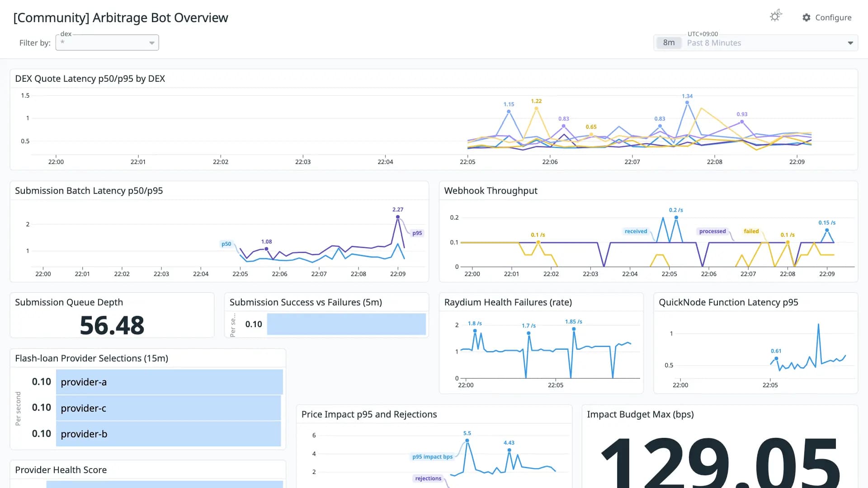868x488 pixels.
Task: Click the 5.5 price impact peak
Action: pyautogui.click(x=467, y=441)
